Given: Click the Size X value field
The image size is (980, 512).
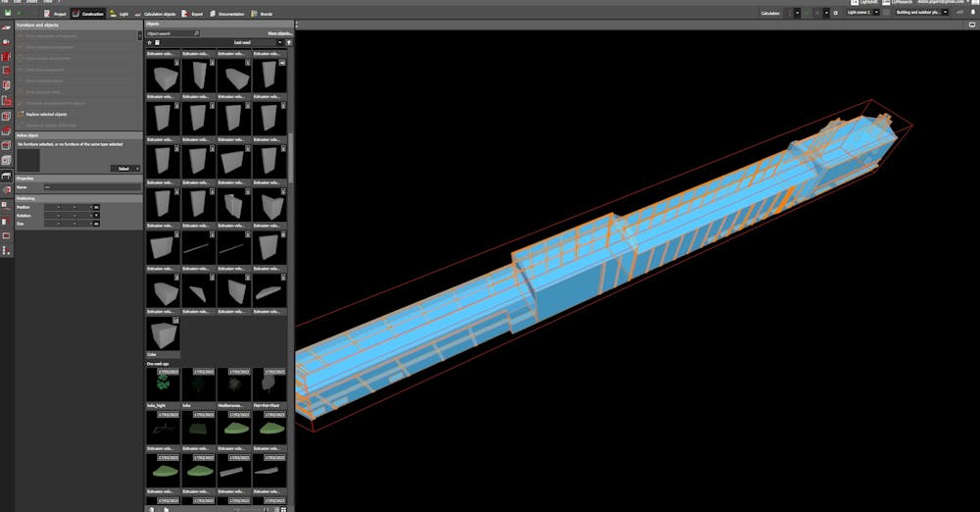Looking at the screenshot, I should [52, 224].
